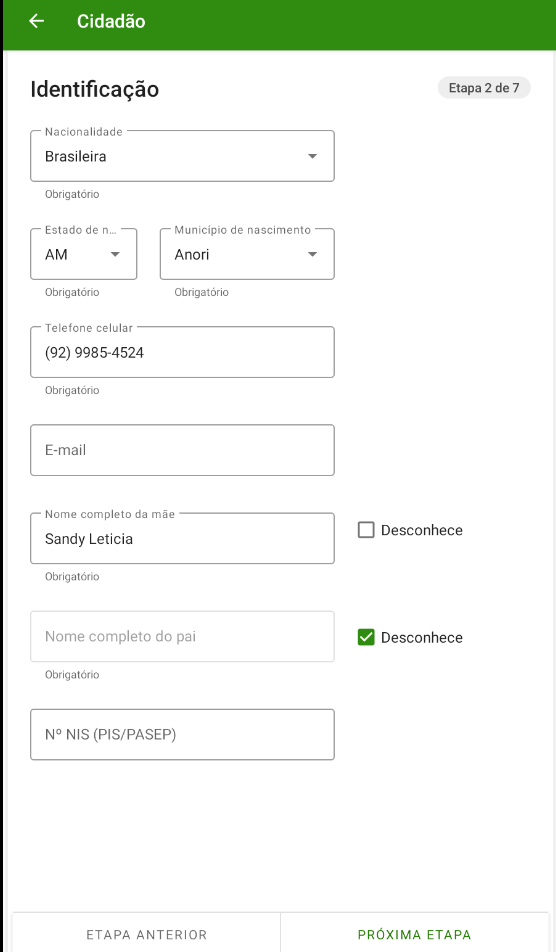The height and width of the screenshot is (952, 556).
Task: Select the AM state value
Action: point(56,254)
